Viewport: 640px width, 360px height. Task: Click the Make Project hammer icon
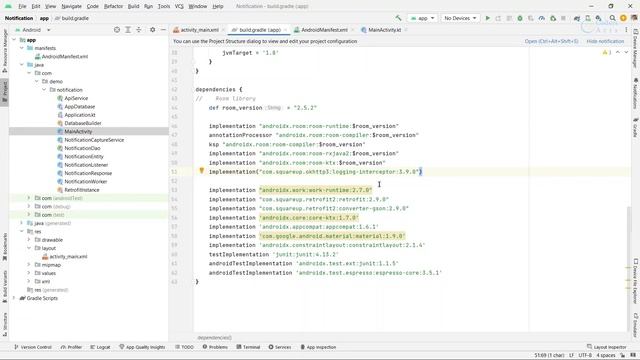(x=398, y=18)
